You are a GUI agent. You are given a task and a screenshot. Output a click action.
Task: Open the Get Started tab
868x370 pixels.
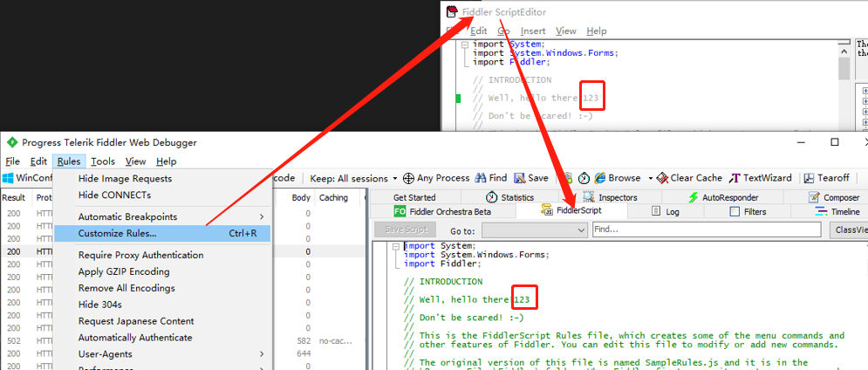tap(414, 197)
